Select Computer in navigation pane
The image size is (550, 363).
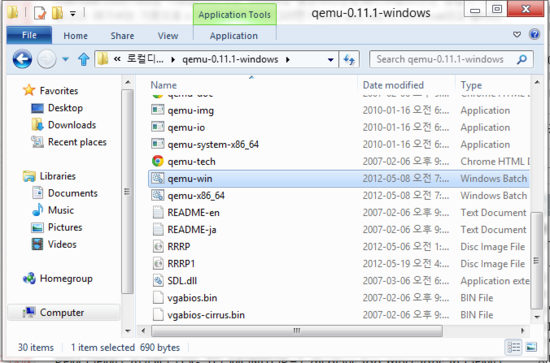point(62,312)
